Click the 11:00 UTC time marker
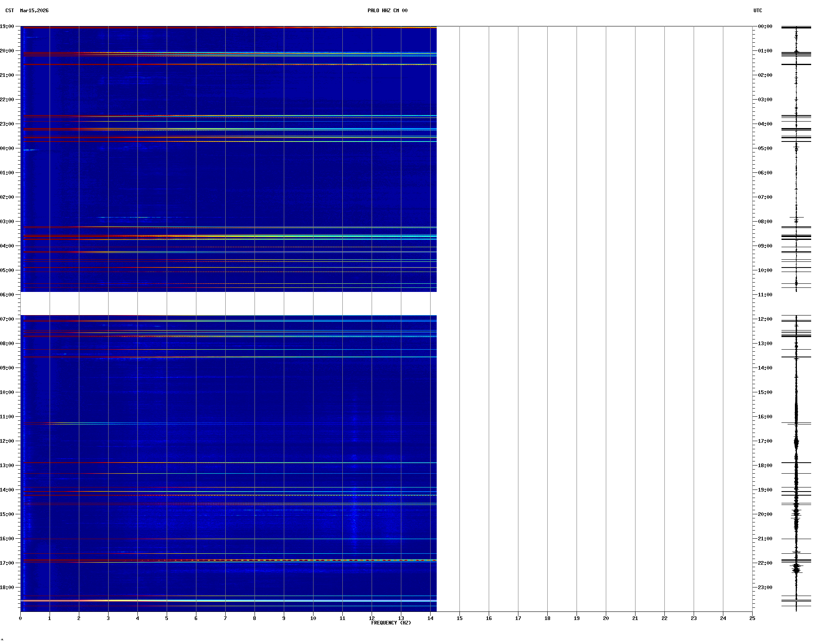This screenshot has height=644, width=814. coord(765,295)
